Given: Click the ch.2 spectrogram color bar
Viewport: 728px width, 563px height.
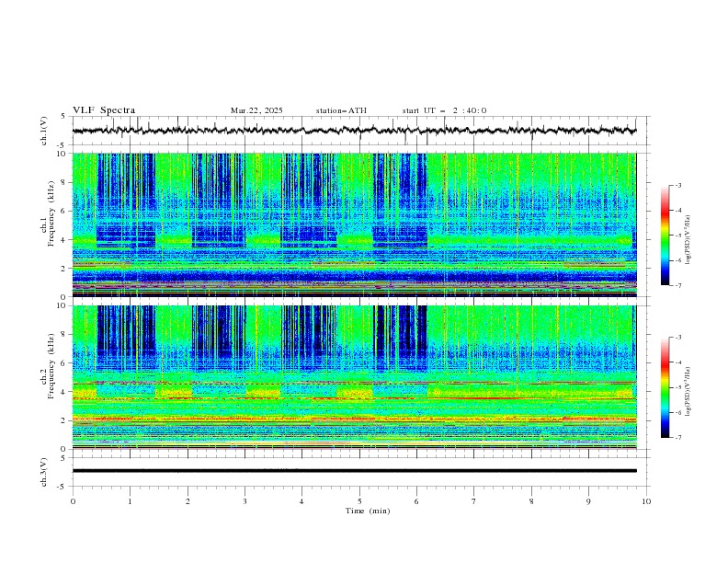Looking at the screenshot, I should click(665, 387).
